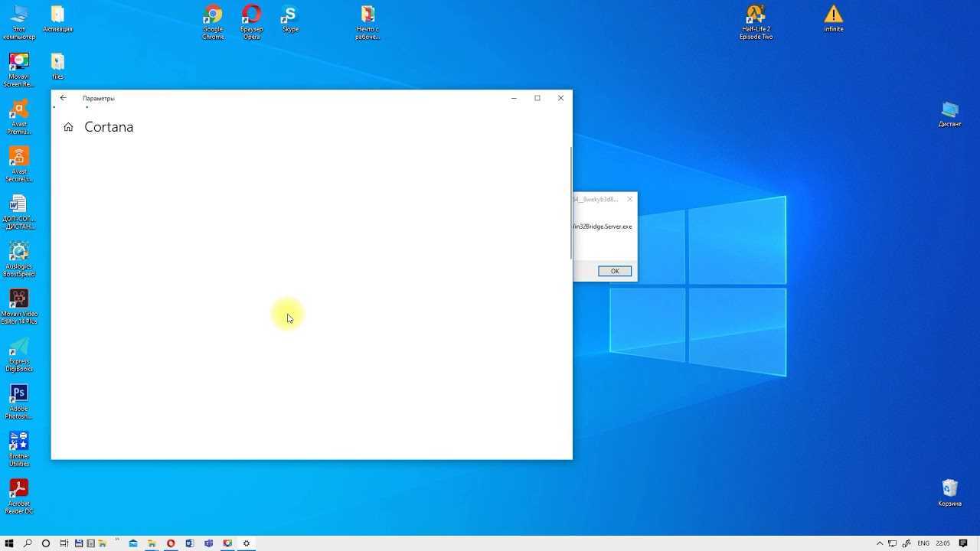Maximize the Параметры window
This screenshot has height=551, width=980.
click(537, 98)
